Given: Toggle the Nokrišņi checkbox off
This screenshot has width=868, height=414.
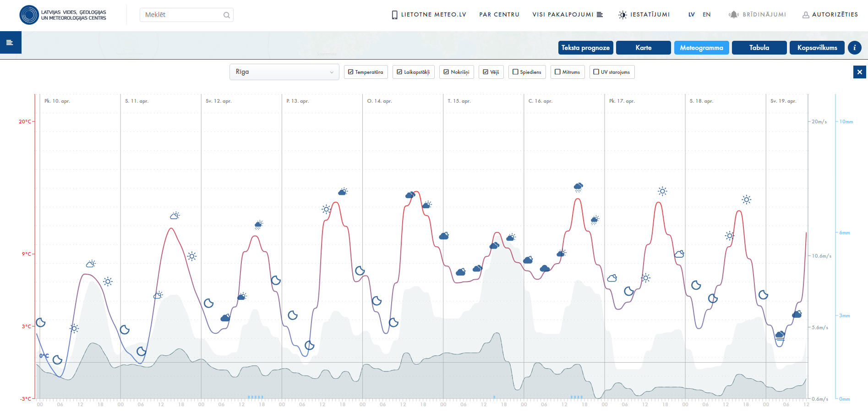Looking at the screenshot, I should (446, 72).
